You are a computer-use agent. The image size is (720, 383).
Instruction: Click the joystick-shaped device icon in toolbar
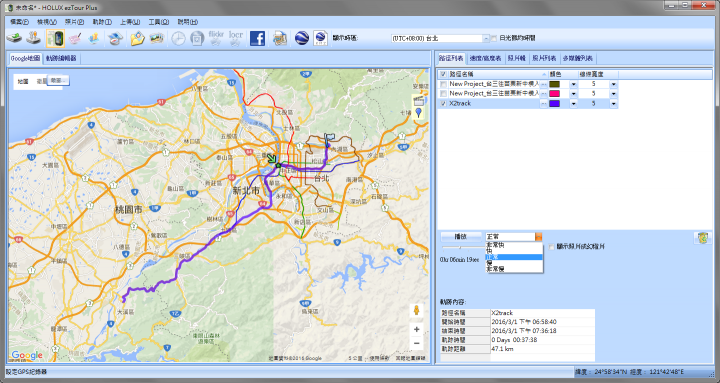[x=34, y=38]
